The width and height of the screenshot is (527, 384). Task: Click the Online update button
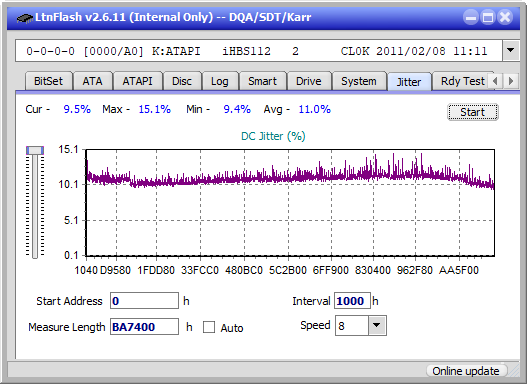(x=466, y=371)
